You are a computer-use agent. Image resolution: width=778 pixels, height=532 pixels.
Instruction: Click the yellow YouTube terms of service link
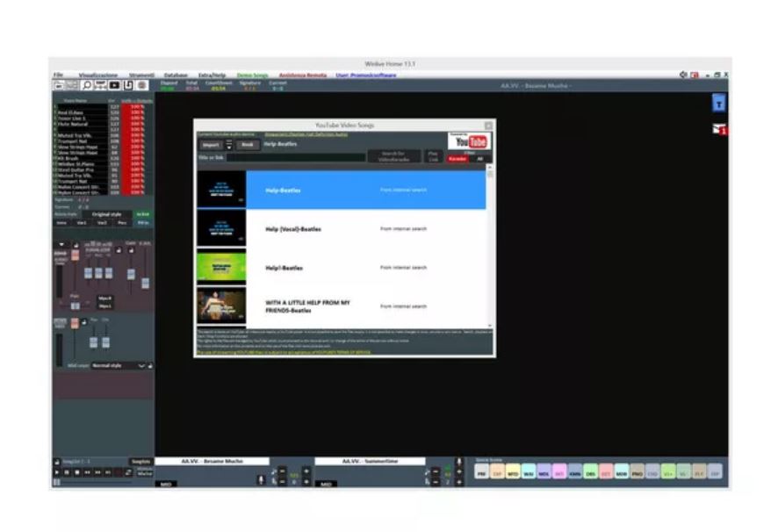(x=284, y=352)
